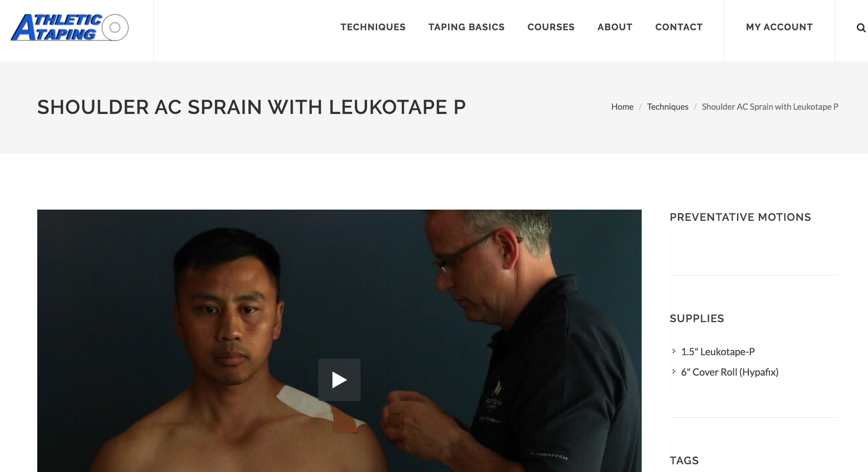The width and height of the screenshot is (868, 472).
Task: Follow the Home breadcrumb link
Action: [622, 107]
